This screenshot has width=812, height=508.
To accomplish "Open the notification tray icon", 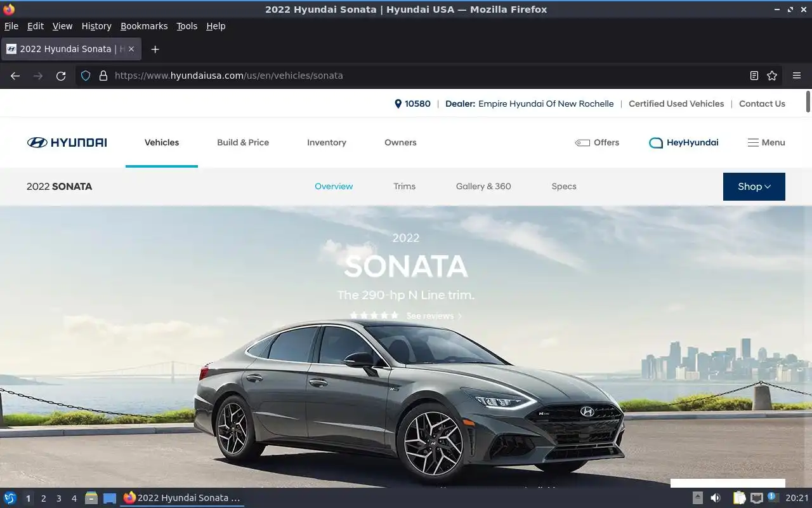I will click(x=773, y=497).
